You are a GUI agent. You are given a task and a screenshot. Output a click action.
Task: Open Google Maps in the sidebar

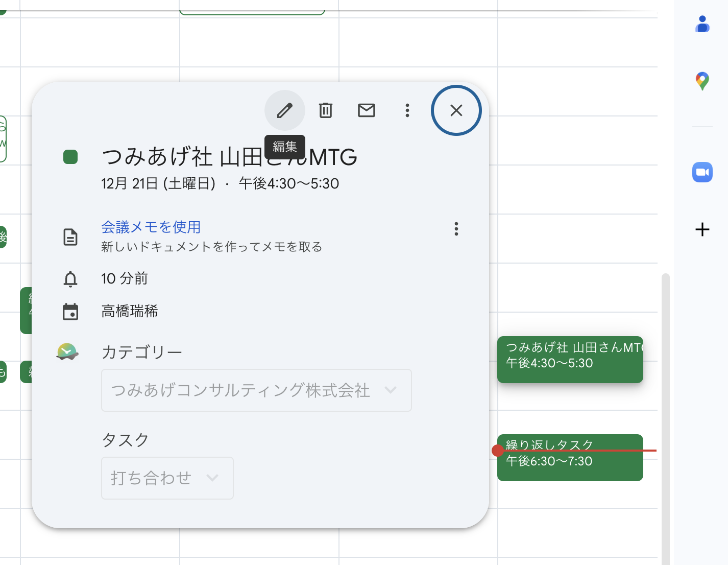pos(702,81)
